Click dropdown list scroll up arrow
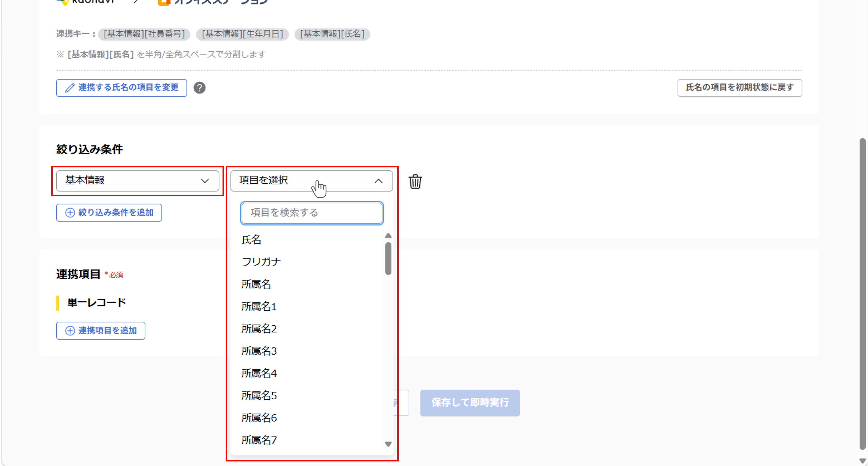This screenshot has height=466, width=868. point(388,235)
